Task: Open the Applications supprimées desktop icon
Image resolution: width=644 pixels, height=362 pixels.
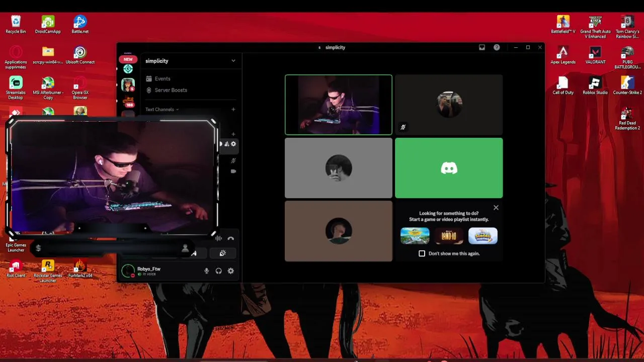Action: pyautogui.click(x=16, y=58)
